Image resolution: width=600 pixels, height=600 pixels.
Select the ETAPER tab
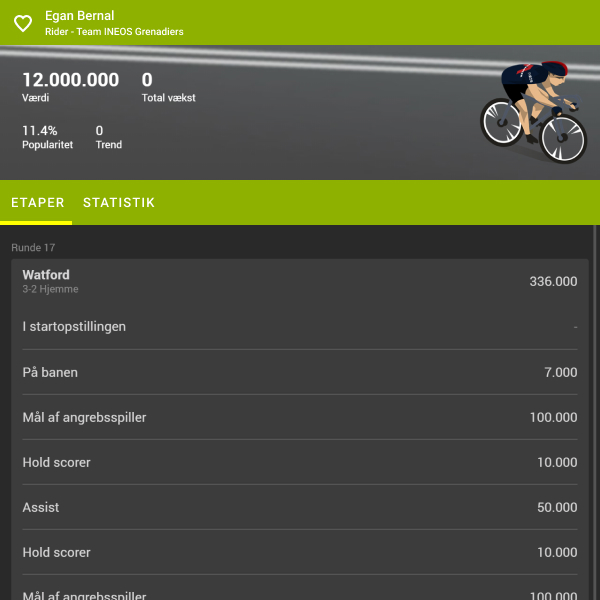tap(38, 202)
